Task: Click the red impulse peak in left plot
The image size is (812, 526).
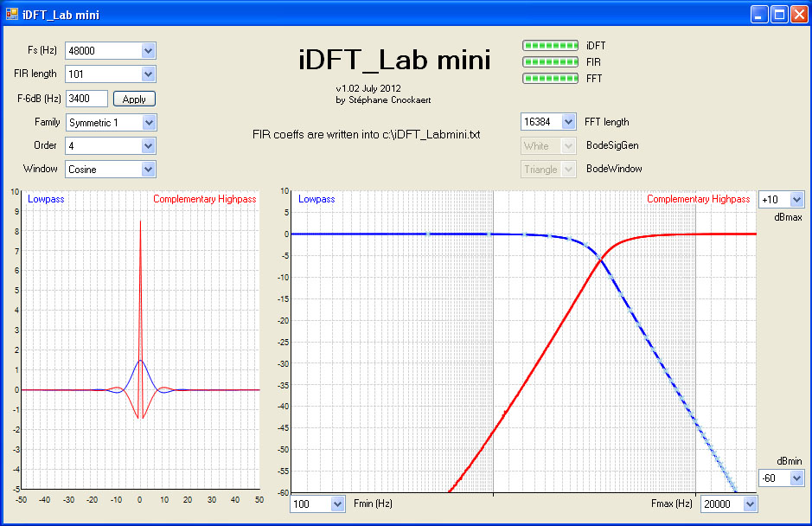Action: pyautogui.click(x=140, y=222)
